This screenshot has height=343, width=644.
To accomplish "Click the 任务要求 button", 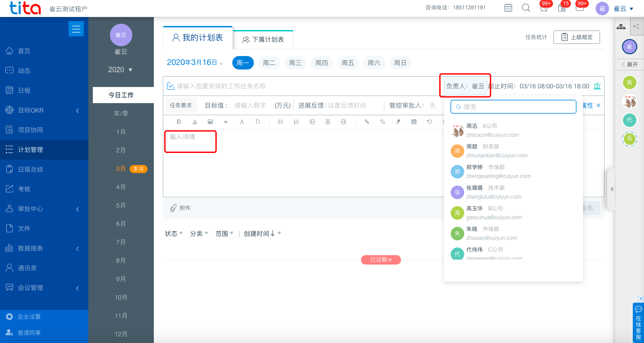I will coord(181,105).
